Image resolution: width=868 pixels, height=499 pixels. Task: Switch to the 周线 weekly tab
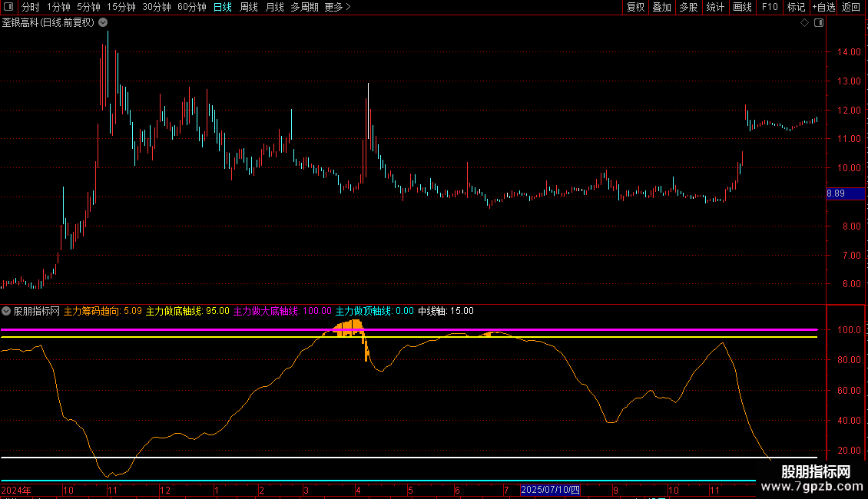pos(249,7)
